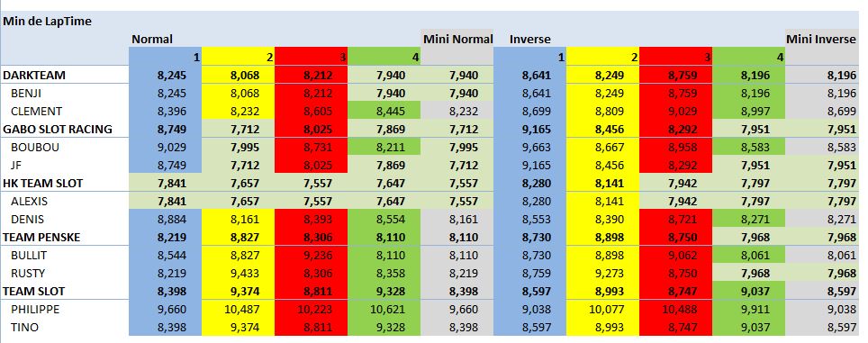Screen dimensions: 868x343
Task: Select the Mini Normal column header
Action: (457, 40)
